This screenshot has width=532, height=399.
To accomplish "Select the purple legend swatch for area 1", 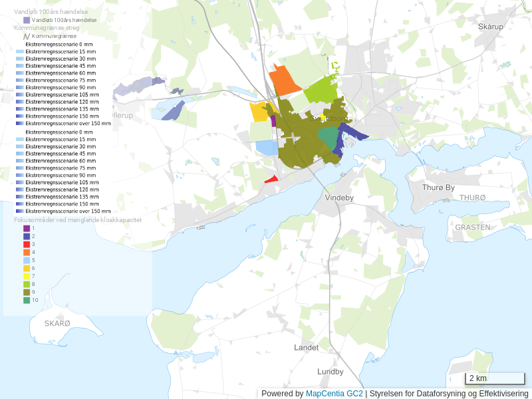I will [27, 228].
